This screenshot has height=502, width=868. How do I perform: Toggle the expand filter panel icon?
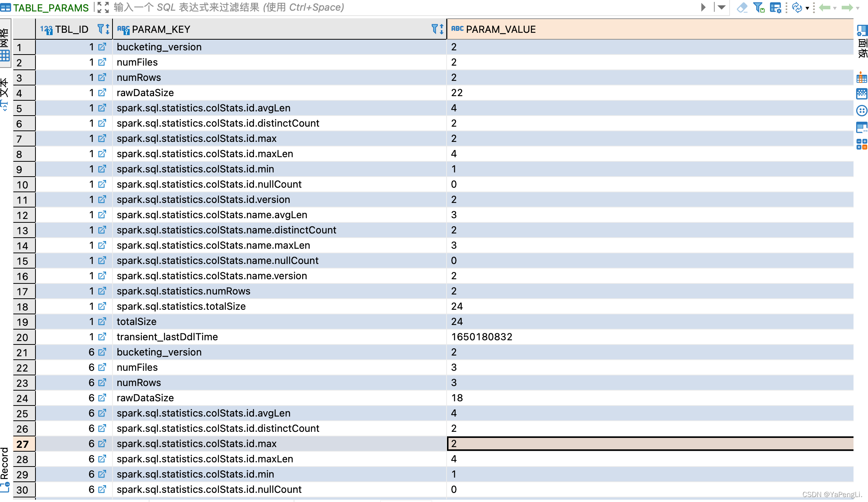tap(103, 7)
